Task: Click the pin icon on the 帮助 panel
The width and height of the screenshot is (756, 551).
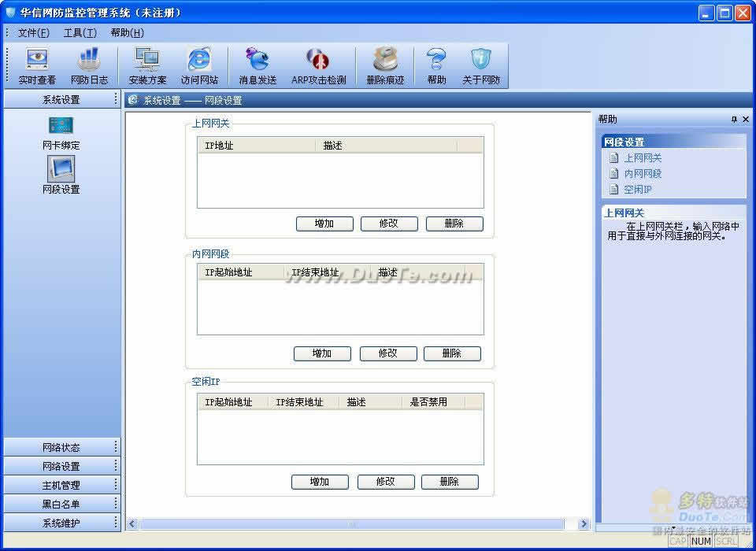Action: 734,119
